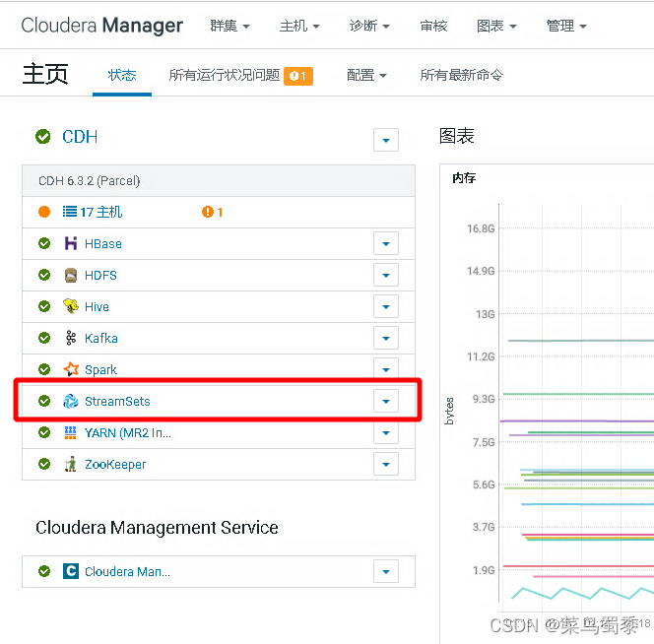This screenshot has height=644, width=654.
Task: Open the 诊断 menu
Action: pyautogui.click(x=369, y=26)
